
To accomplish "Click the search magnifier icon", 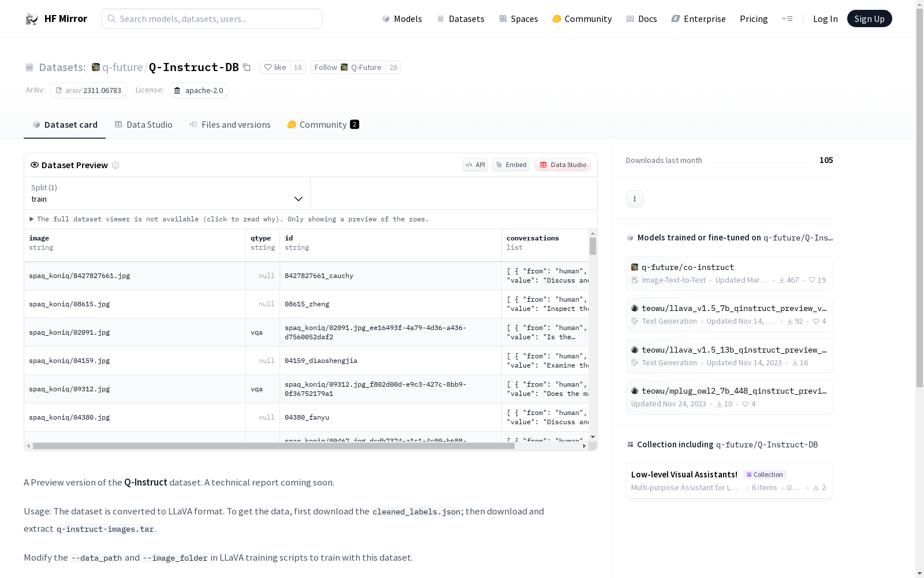I will [x=111, y=18].
